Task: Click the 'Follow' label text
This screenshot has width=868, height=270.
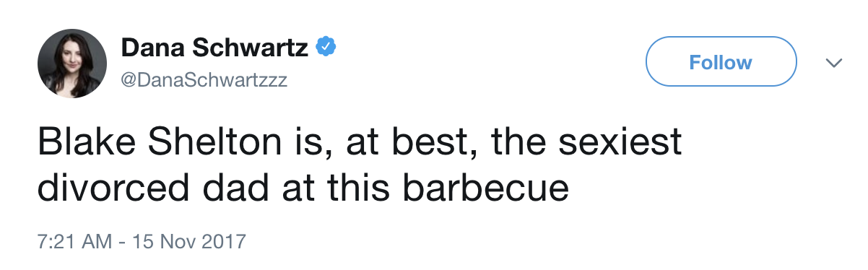Action: 721,63
